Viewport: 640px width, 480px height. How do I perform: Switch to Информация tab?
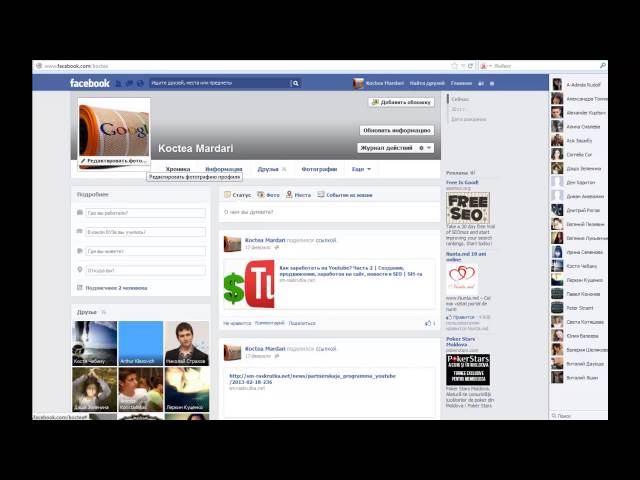pyautogui.click(x=224, y=169)
